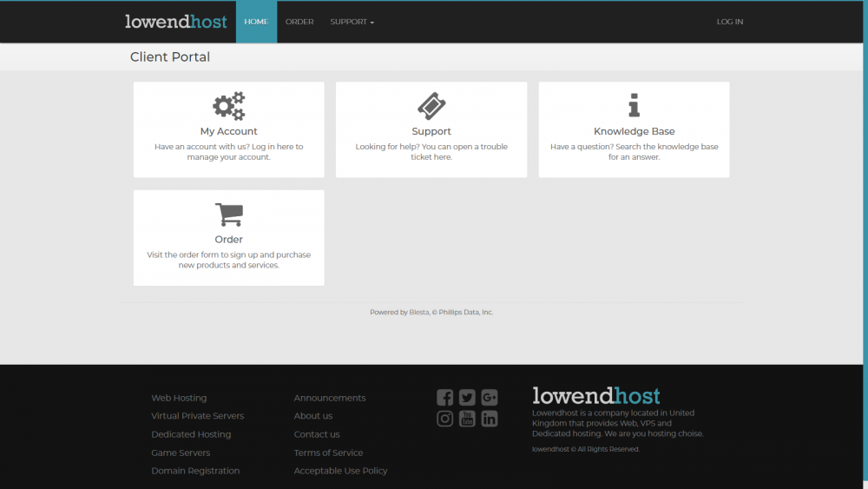The height and width of the screenshot is (489, 868).
Task: Open Terms of Service footer link
Action: [x=328, y=453]
